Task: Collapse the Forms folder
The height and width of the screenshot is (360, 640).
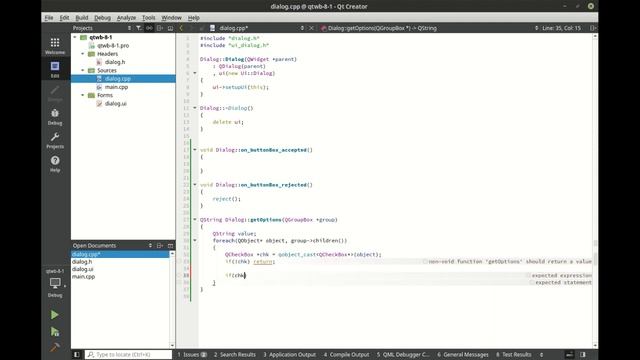Action: coord(83,95)
